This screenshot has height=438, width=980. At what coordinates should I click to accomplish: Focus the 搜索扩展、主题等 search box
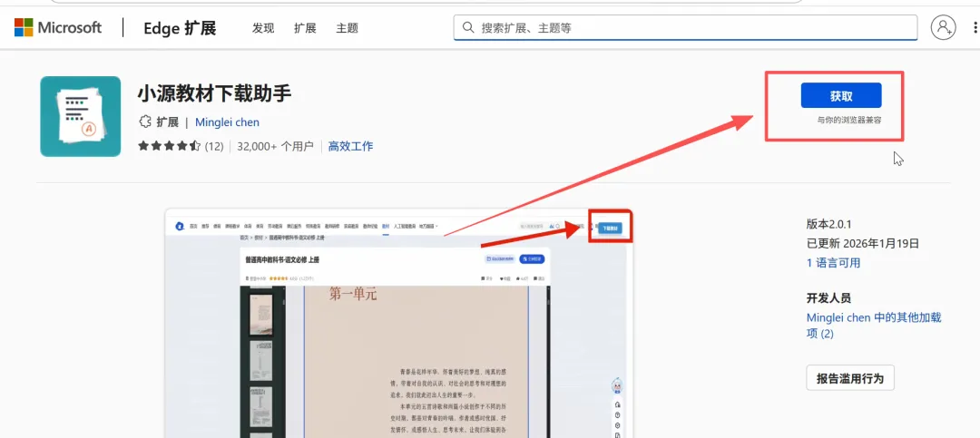click(686, 27)
